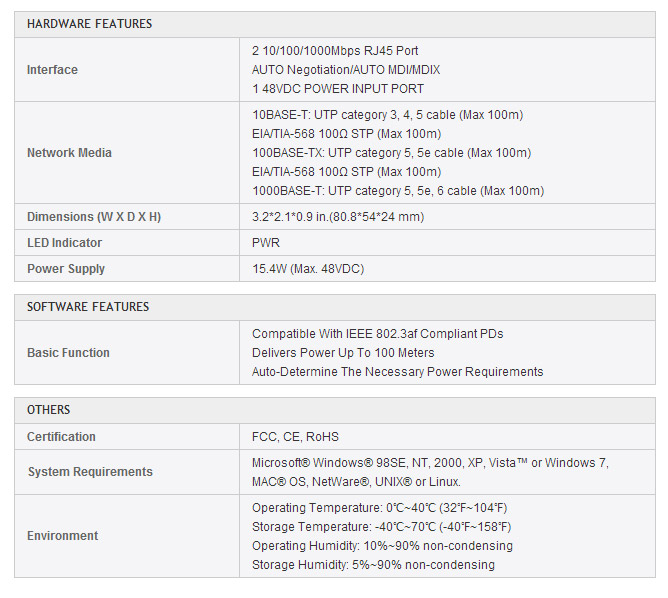Click the OTHERS section header
Viewport: 668px width, 598px height.
[49, 410]
